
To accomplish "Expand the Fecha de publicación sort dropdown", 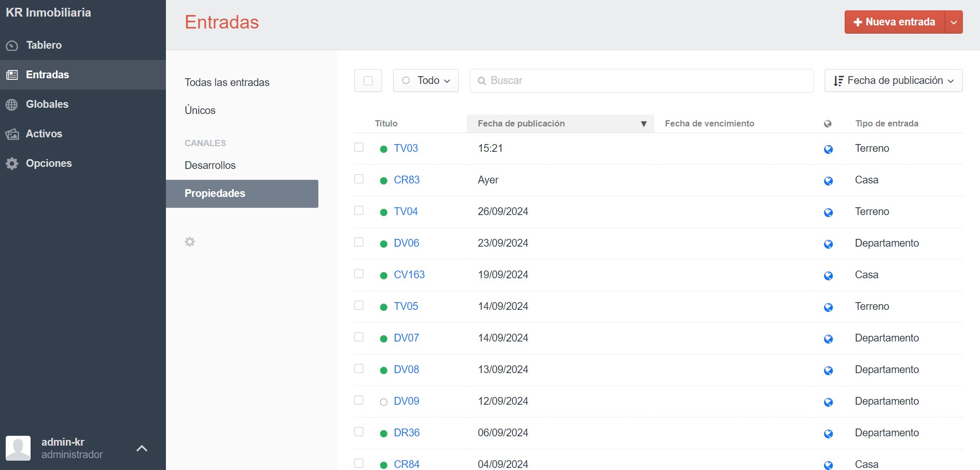I will click(x=893, y=81).
